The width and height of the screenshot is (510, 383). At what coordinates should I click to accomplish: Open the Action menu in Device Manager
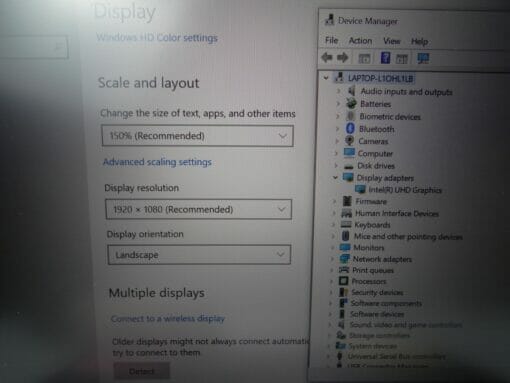pyautogui.click(x=360, y=41)
